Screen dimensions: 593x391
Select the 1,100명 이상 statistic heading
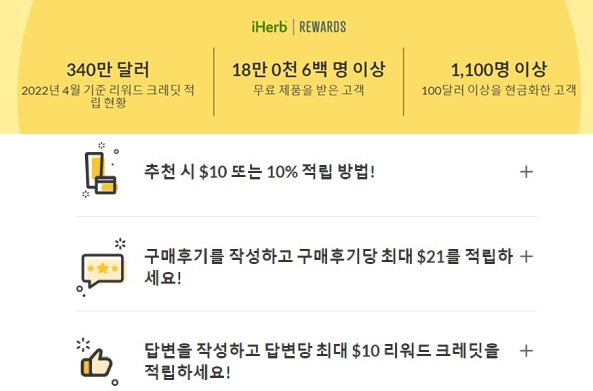tap(498, 69)
